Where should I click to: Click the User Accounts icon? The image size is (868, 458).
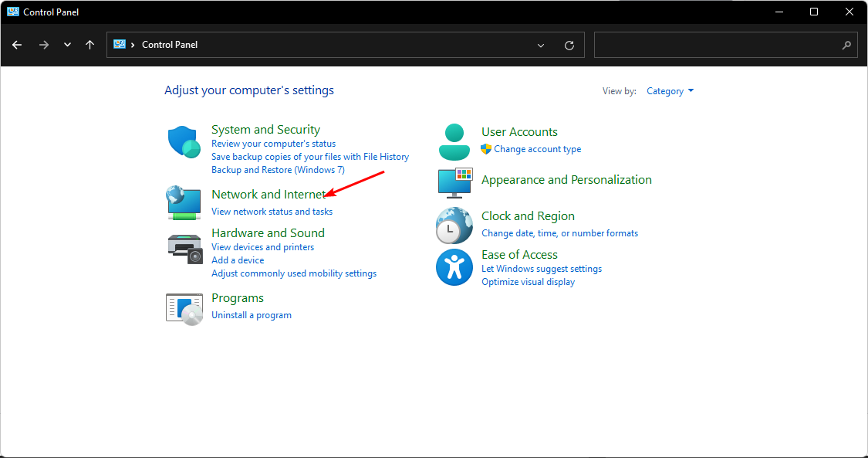coord(454,141)
